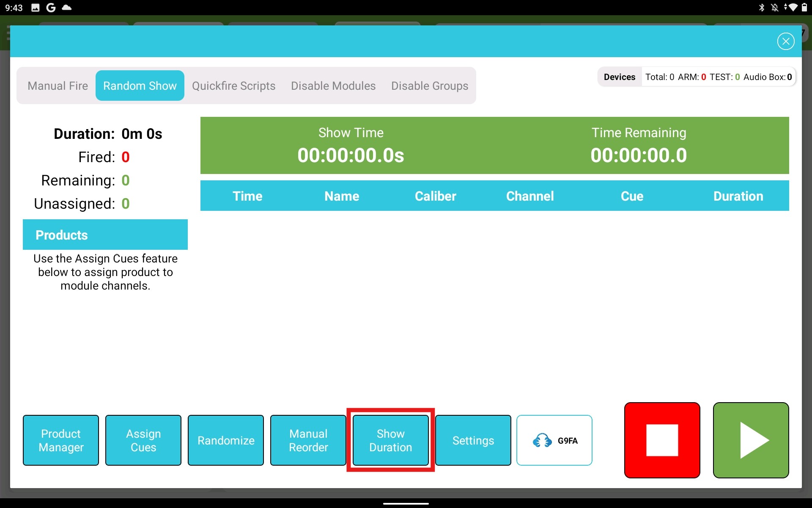The width and height of the screenshot is (812, 508).
Task: Click the cloud icon in the status bar
Action: (66, 7)
